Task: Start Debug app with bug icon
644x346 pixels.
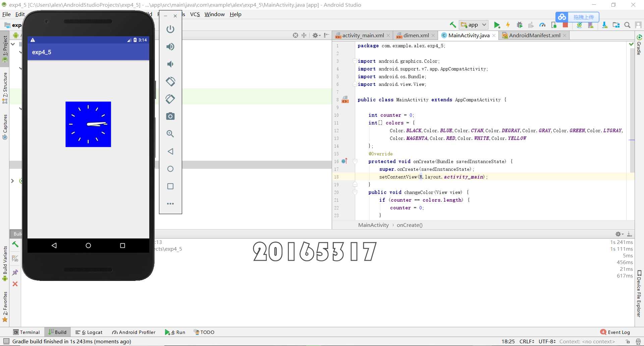Action: click(520, 25)
